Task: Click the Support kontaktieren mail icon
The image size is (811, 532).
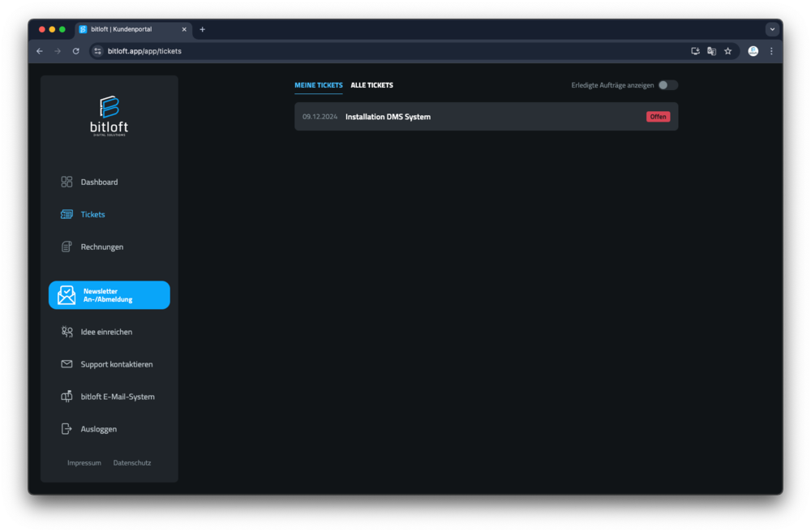Action: pyautogui.click(x=67, y=364)
